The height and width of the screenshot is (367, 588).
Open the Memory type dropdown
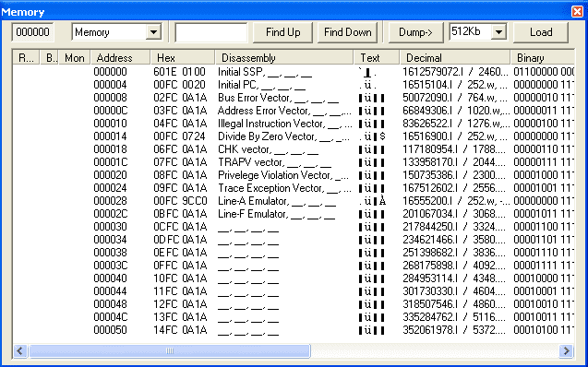(153, 32)
